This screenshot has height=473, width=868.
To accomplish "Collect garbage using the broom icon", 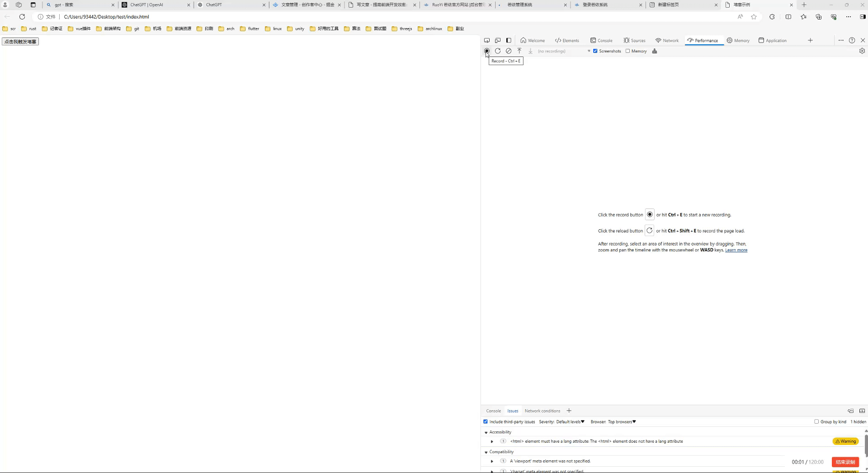I will click(655, 51).
